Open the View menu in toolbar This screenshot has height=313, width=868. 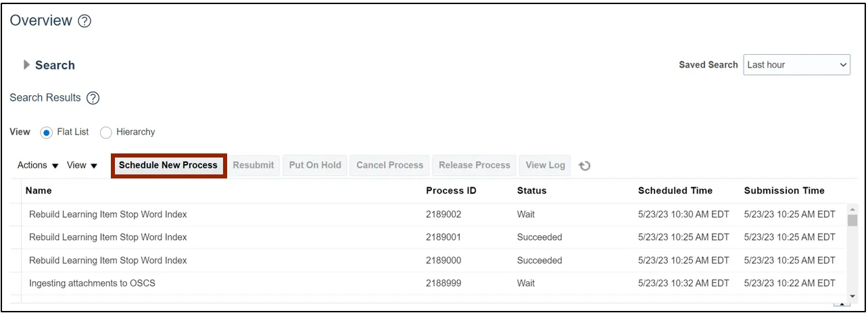pyautogui.click(x=82, y=166)
